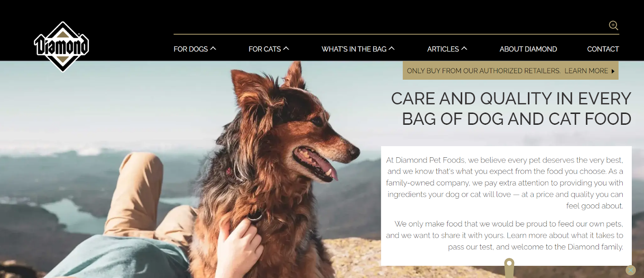Click the CARE AND QUALITY headline
Screen dimensions: 644x278
(x=511, y=109)
